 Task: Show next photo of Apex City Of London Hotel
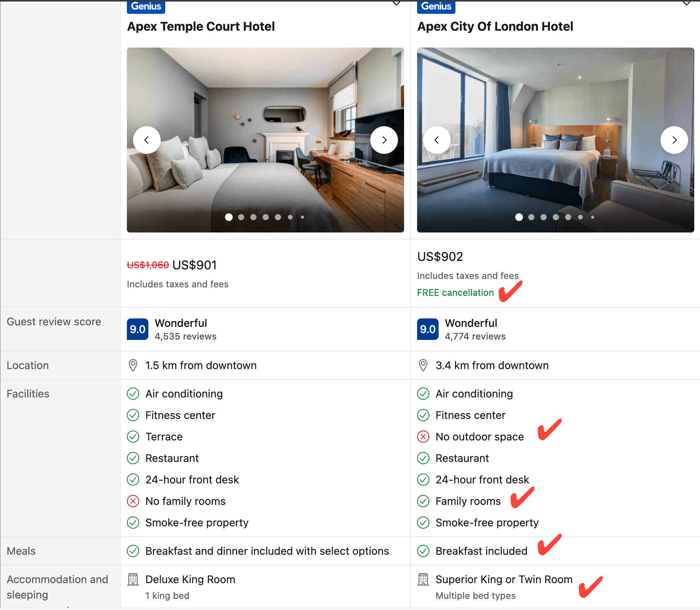(x=674, y=140)
